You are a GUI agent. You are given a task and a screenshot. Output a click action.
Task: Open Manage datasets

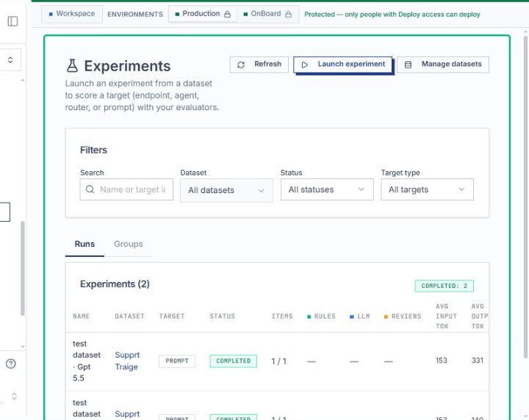tap(443, 65)
